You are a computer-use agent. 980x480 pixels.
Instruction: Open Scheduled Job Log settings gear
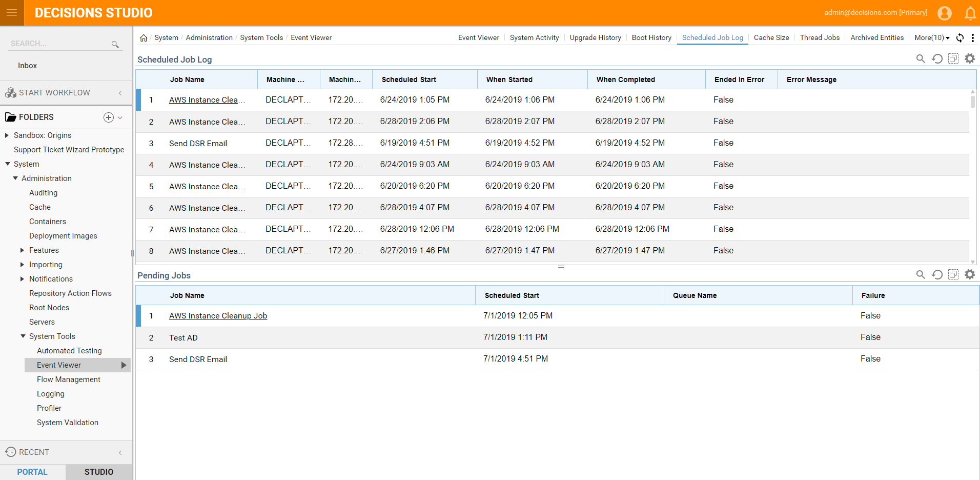pos(970,58)
